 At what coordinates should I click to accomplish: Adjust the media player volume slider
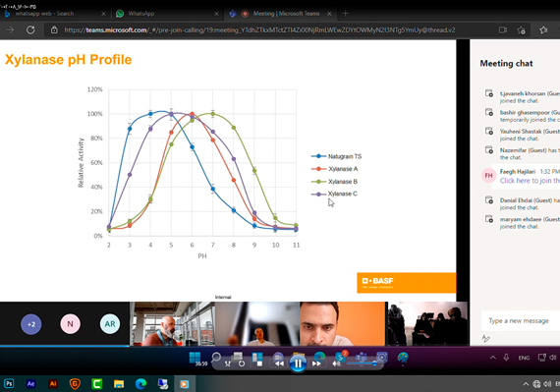click(362, 364)
